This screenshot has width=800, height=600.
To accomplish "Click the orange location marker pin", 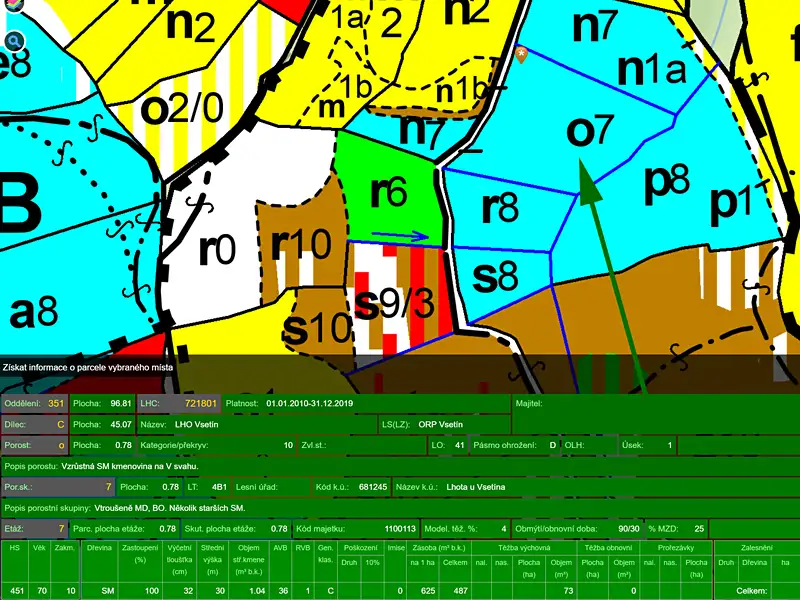I will 521,55.
